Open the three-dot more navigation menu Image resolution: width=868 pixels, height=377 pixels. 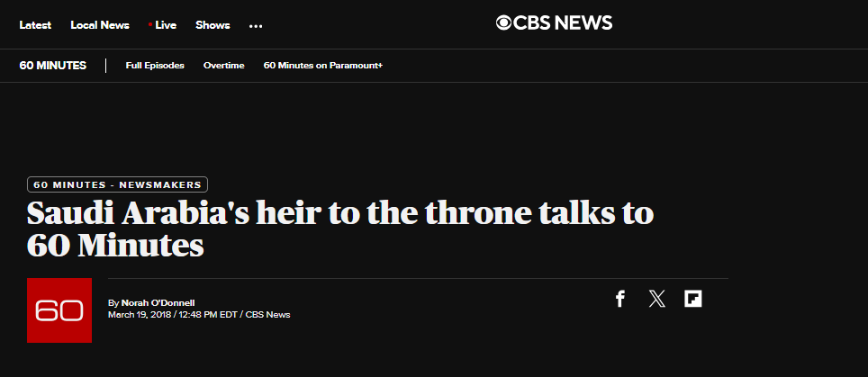coord(256,26)
